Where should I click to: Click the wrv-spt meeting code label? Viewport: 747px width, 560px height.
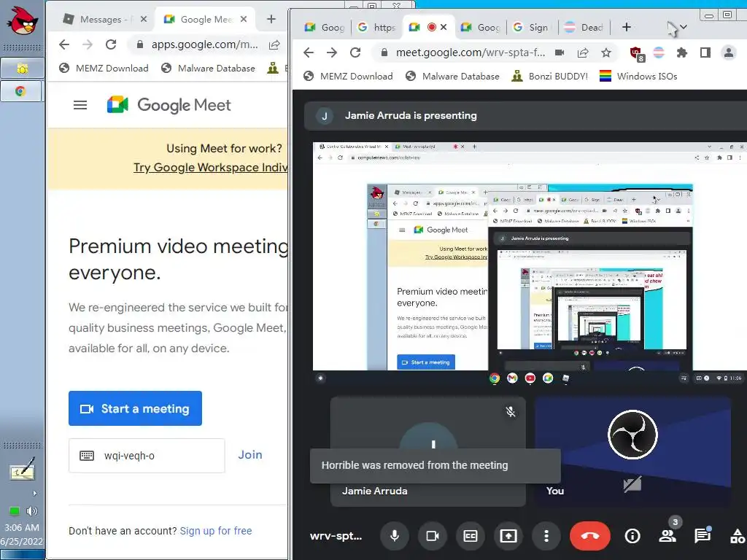point(336,536)
